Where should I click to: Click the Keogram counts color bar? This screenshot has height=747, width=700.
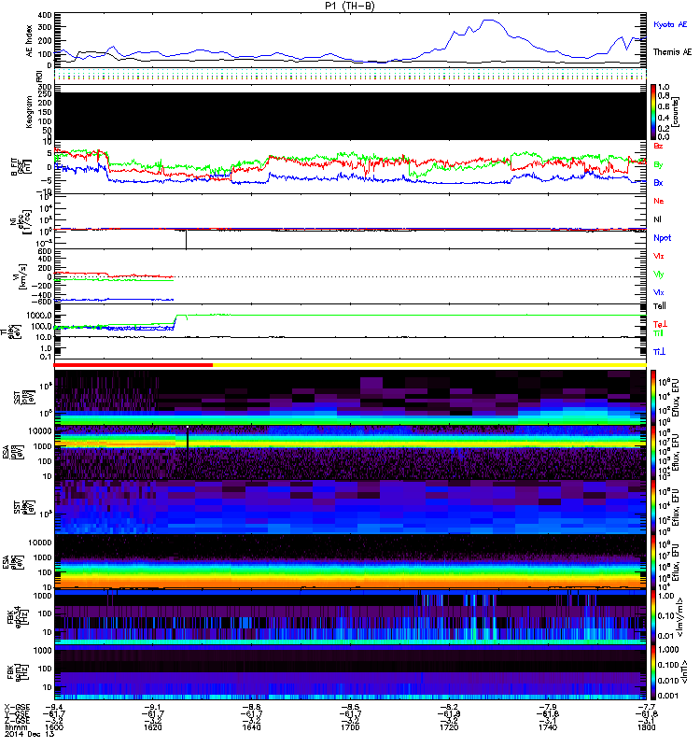pyautogui.click(x=653, y=112)
